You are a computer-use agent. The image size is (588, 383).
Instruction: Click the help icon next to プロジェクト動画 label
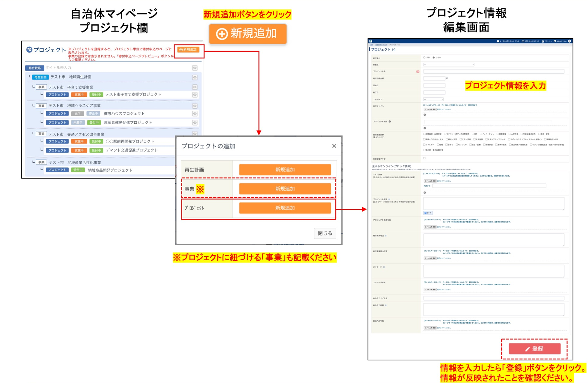[x=390, y=122]
